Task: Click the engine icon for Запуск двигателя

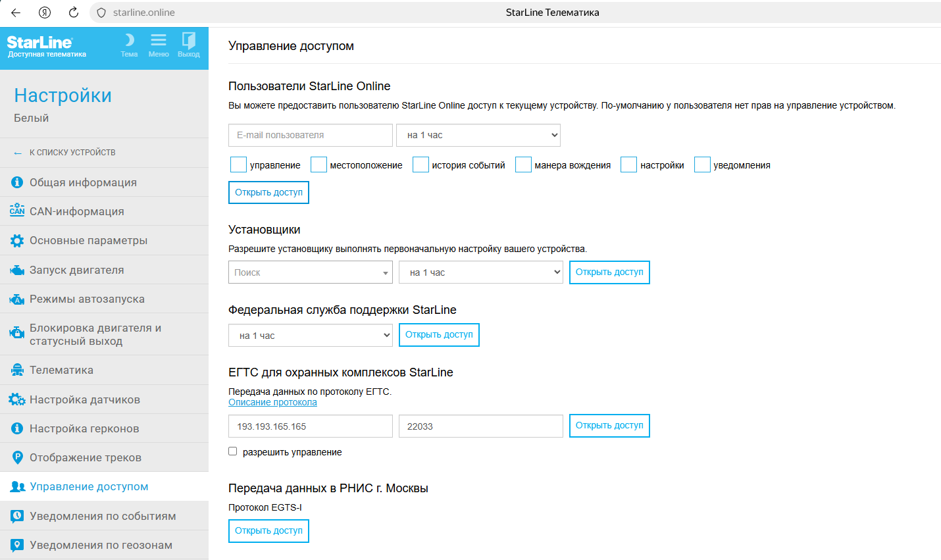Action: coord(17,270)
